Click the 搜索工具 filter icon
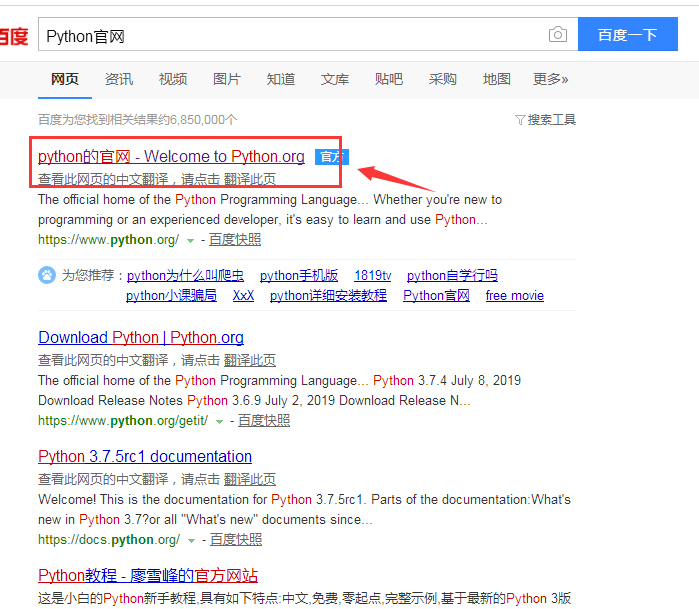This screenshot has height=609, width=699. point(520,120)
